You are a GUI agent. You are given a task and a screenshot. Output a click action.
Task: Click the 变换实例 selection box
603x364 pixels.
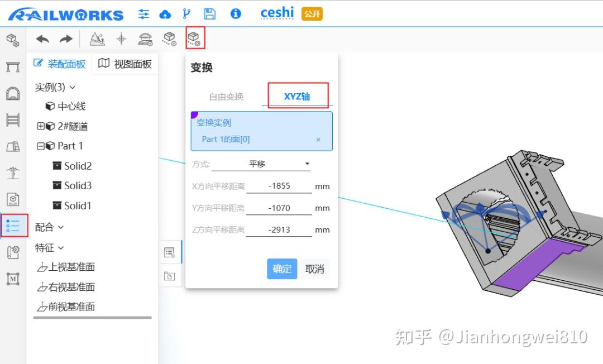point(261,131)
